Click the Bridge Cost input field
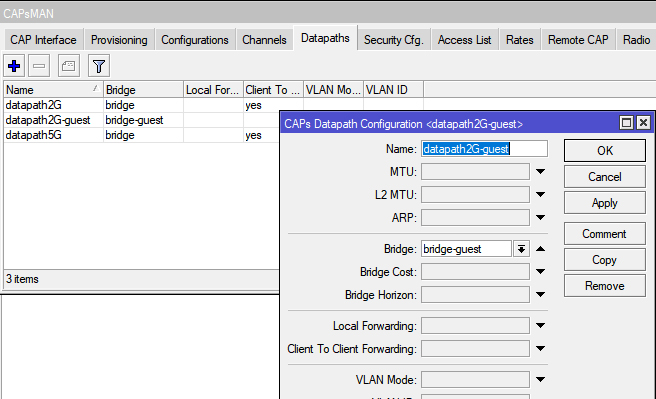The image size is (656, 399). pos(475,272)
